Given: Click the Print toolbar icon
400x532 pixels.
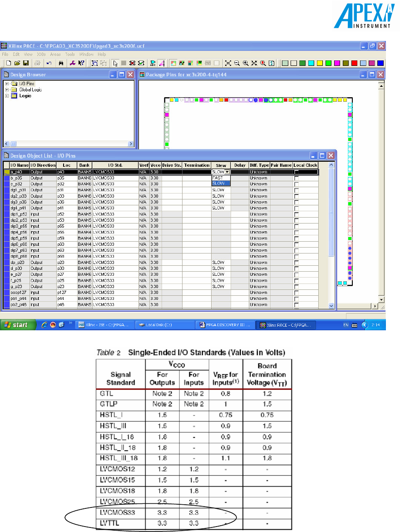Looking at the screenshot, I should tap(38, 63).
